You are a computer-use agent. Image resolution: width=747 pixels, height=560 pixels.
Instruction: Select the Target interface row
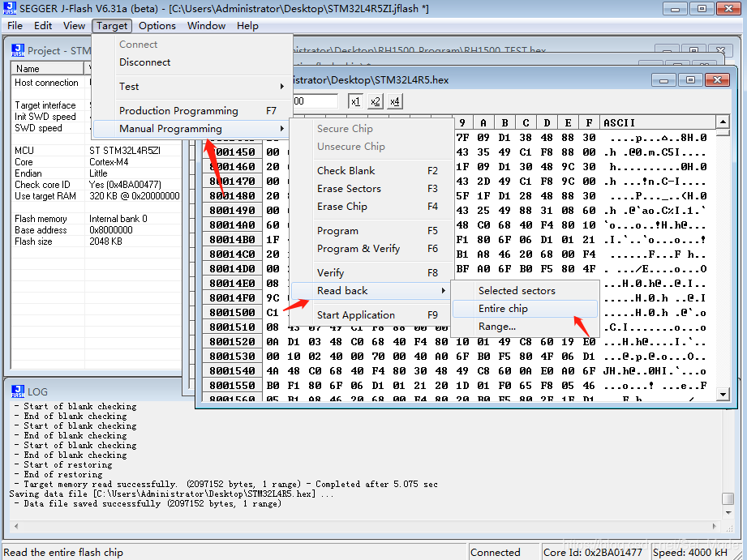(x=97, y=105)
